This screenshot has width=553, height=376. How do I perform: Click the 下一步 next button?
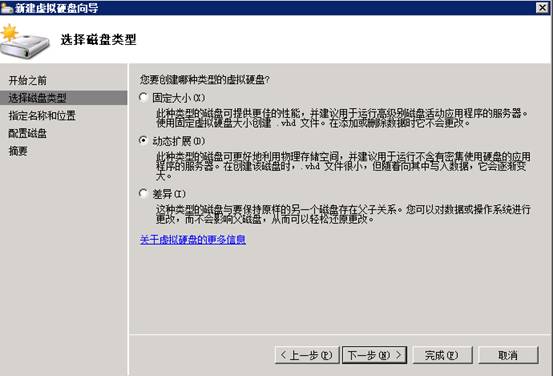[x=374, y=355]
